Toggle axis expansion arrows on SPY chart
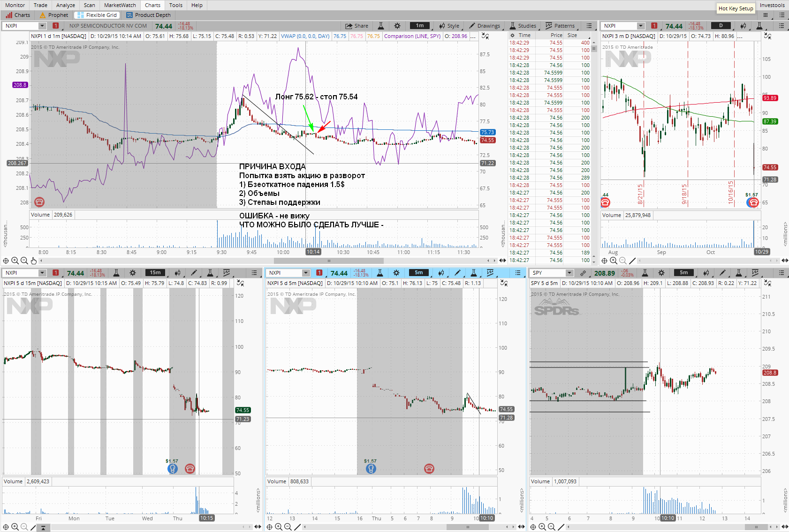Screen dimensions: 789x532 785,527
